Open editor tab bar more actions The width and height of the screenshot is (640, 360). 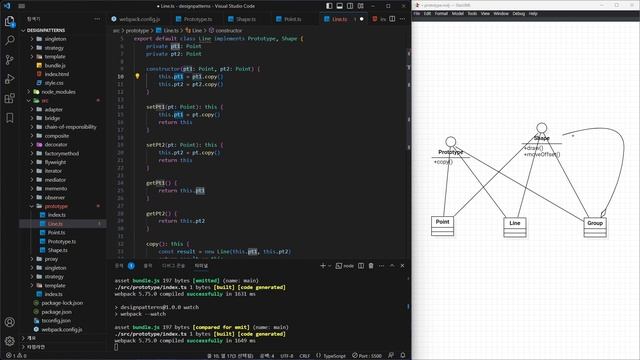(x=402, y=19)
